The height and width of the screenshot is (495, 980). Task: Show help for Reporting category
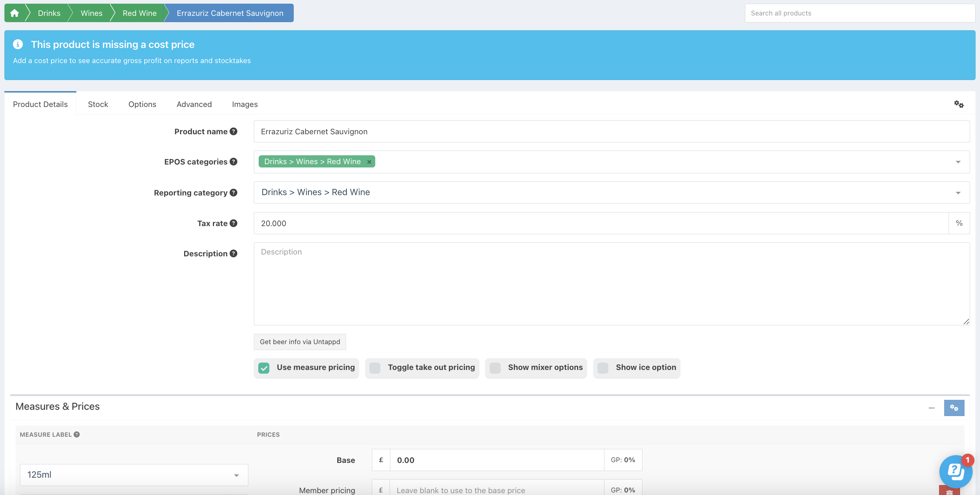point(234,193)
